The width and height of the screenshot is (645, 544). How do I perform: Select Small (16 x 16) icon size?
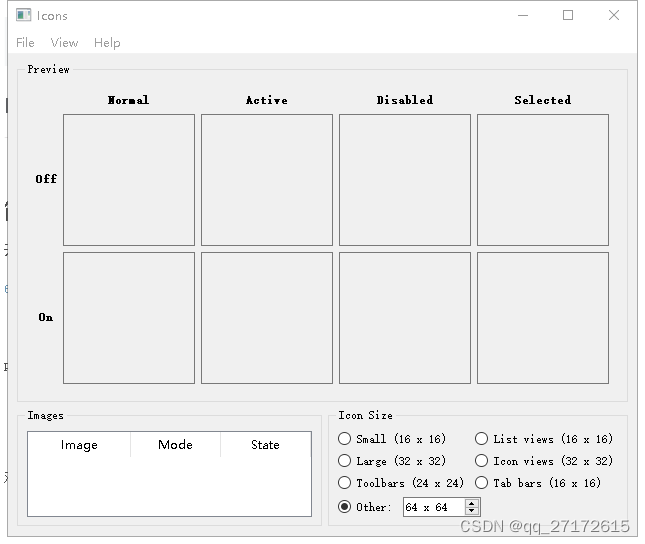coord(345,439)
